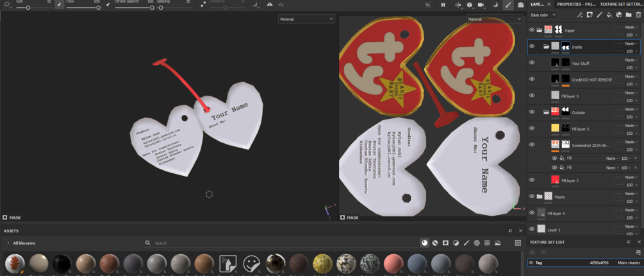The width and height of the screenshot is (644, 276).
Task: Switch to Painting mode brush icon
Action: click(x=508, y=4)
